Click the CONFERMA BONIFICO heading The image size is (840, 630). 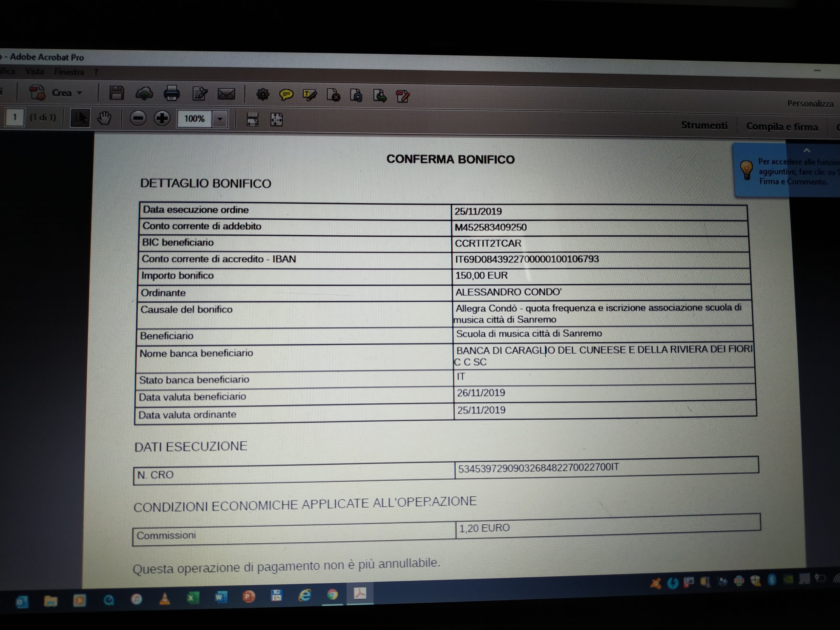(x=451, y=159)
